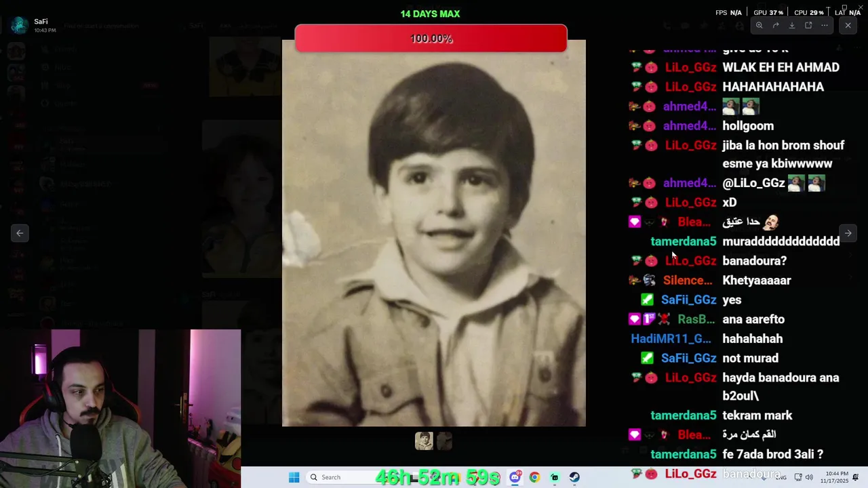Open the taskbar clock showing 10:44 PM
Viewport: 868px width, 488px height.
tap(834, 477)
